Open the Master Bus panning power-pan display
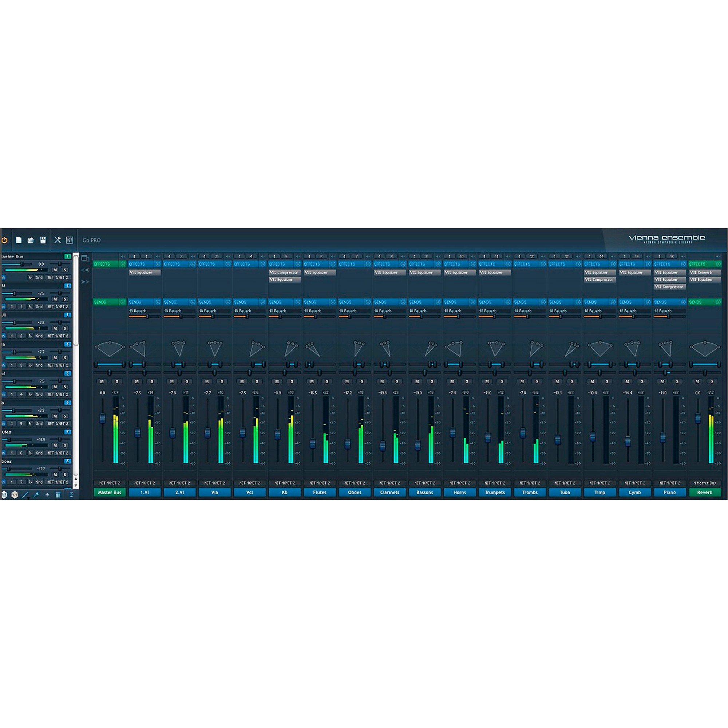Viewport: 728px width, 728px height. point(110,349)
